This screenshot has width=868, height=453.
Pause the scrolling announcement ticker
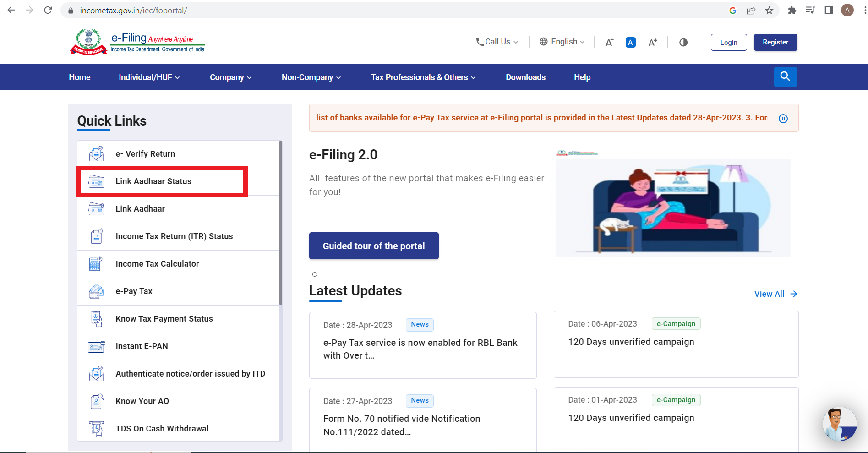pyautogui.click(x=783, y=119)
